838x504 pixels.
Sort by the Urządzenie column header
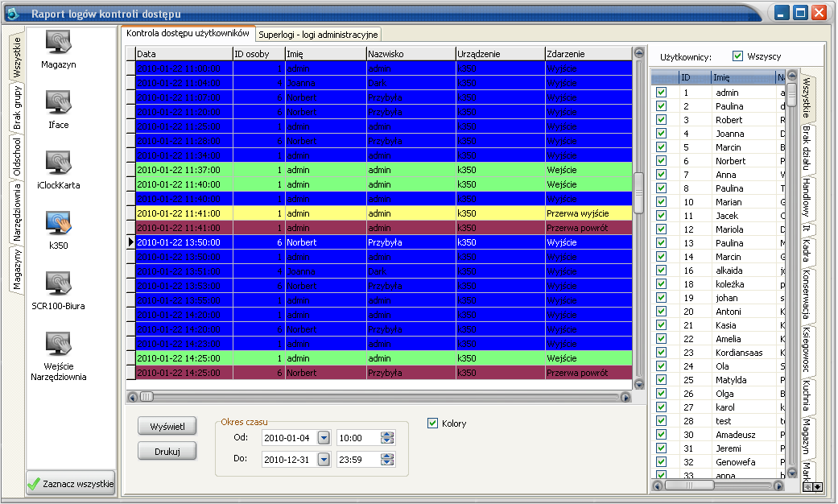(500, 53)
